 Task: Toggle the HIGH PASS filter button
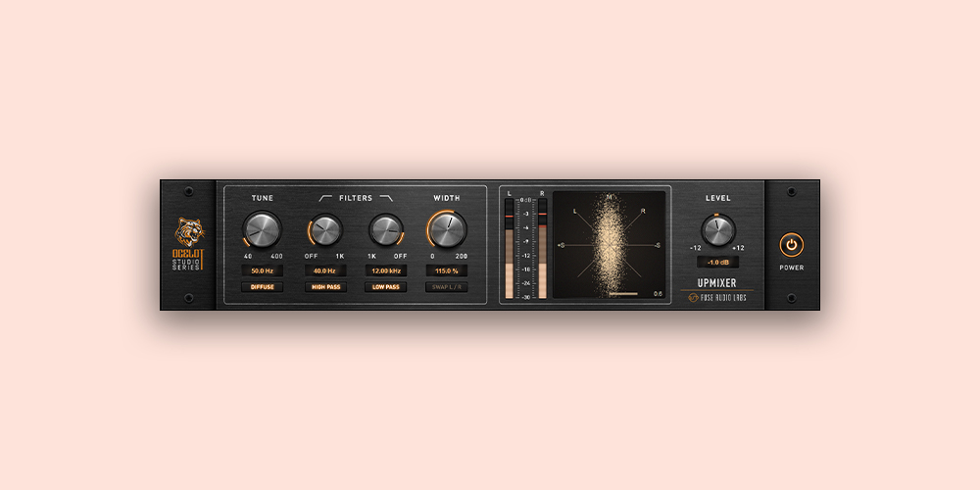click(x=325, y=287)
